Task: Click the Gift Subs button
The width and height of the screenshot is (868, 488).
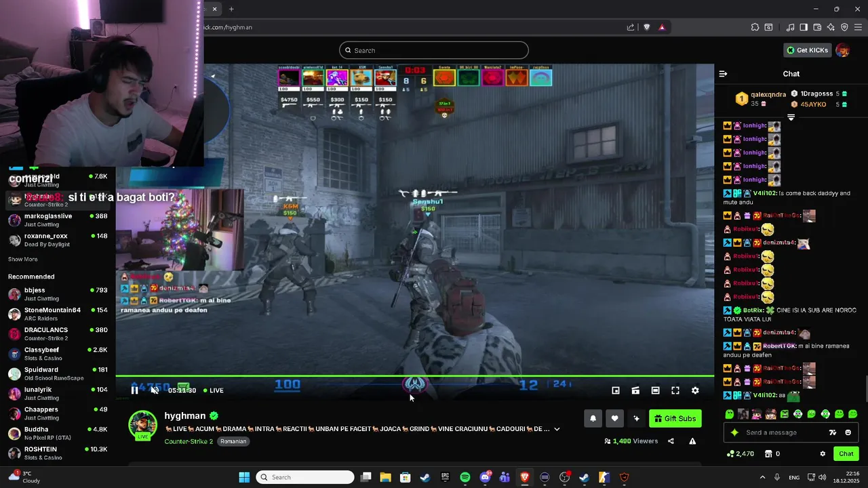Action: click(x=675, y=418)
